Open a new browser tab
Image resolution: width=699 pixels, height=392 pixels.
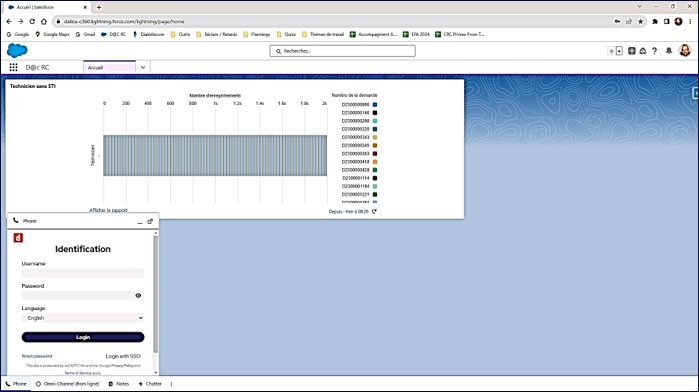click(x=99, y=7)
